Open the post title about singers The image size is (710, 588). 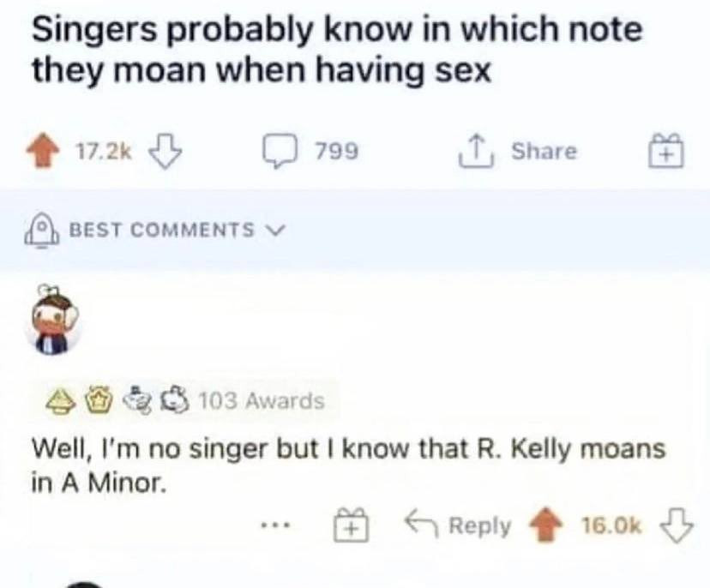(x=336, y=49)
